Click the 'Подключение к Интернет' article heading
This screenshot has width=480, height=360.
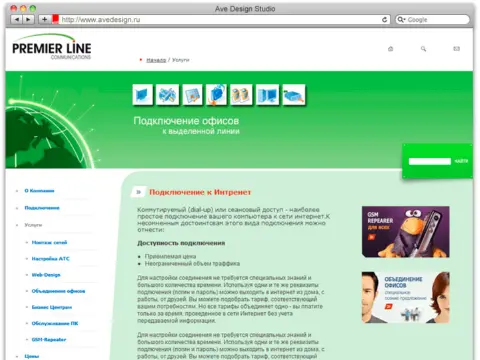(200, 192)
